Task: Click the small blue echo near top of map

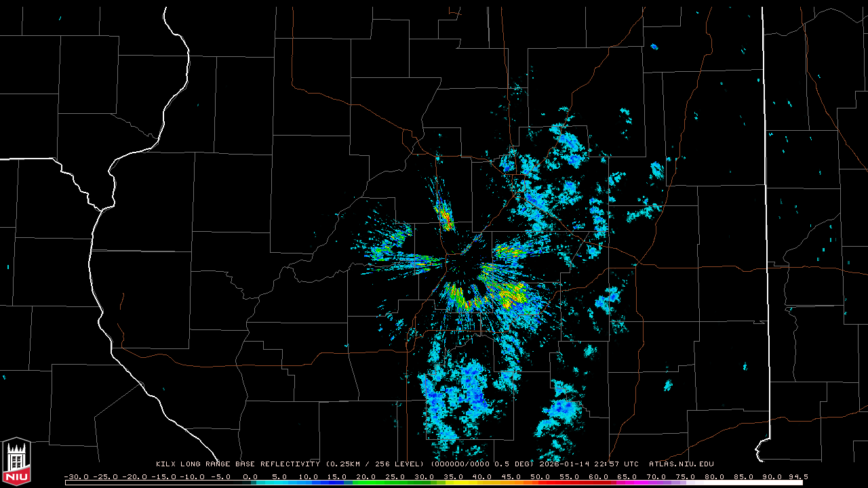Action: point(654,47)
